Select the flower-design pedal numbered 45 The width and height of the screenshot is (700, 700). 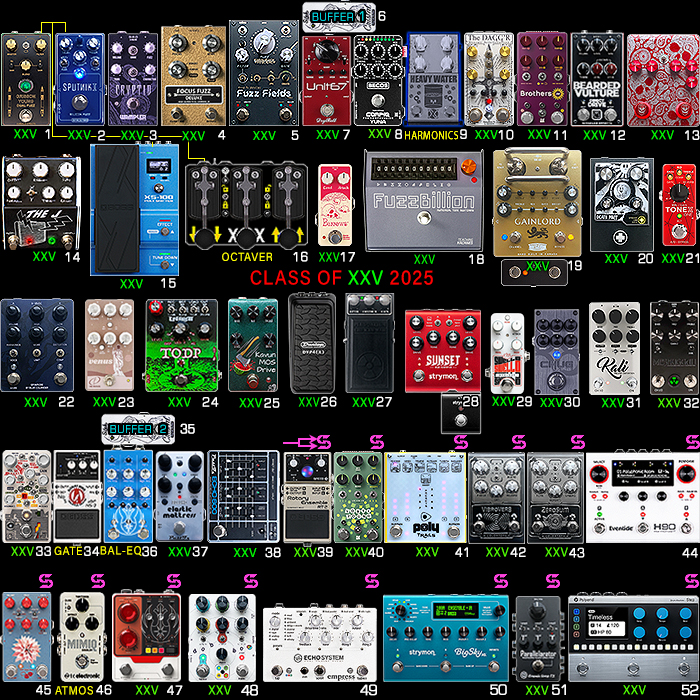click(26, 638)
